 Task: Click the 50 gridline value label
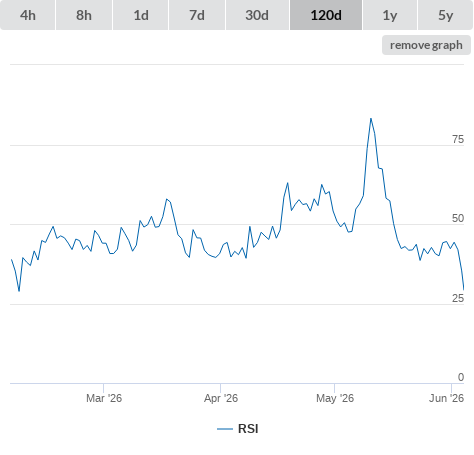458,218
